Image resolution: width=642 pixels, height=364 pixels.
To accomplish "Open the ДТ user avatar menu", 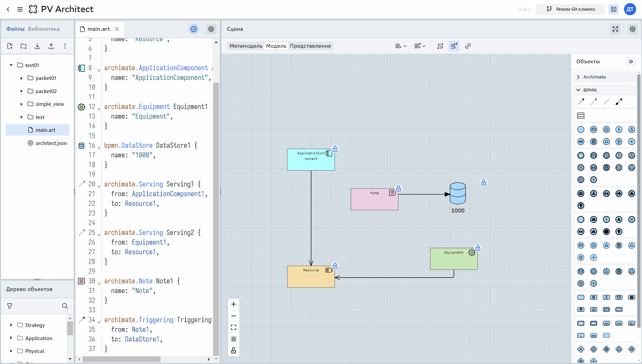I will pos(630,9).
